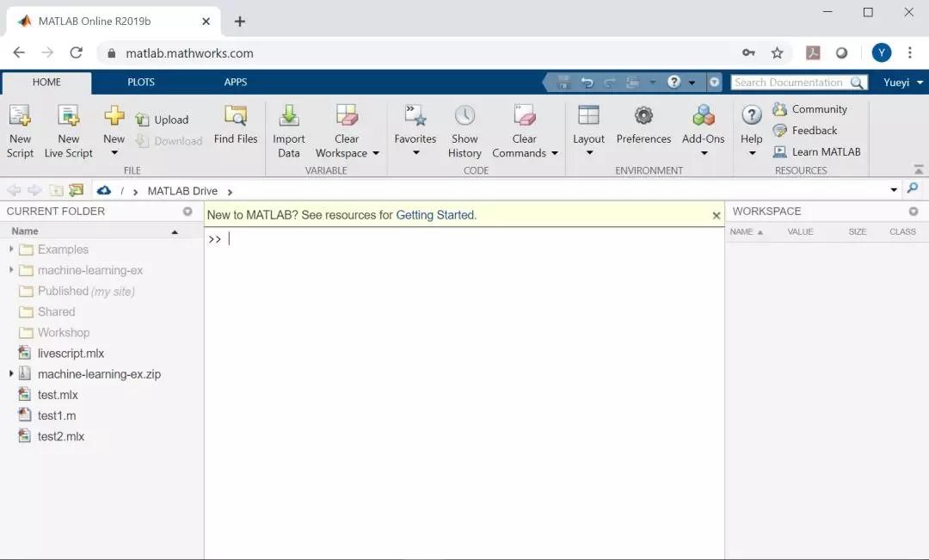The image size is (929, 560).
Task: Switch to the PLOTS tab
Action: pos(141,83)
